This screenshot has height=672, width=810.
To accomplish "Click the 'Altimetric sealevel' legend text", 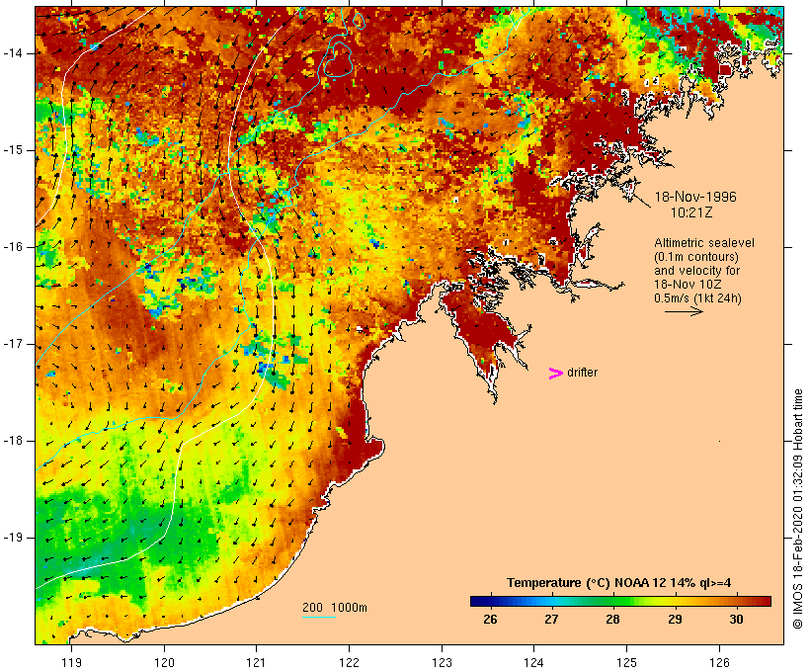I will [x=704, y=243].
